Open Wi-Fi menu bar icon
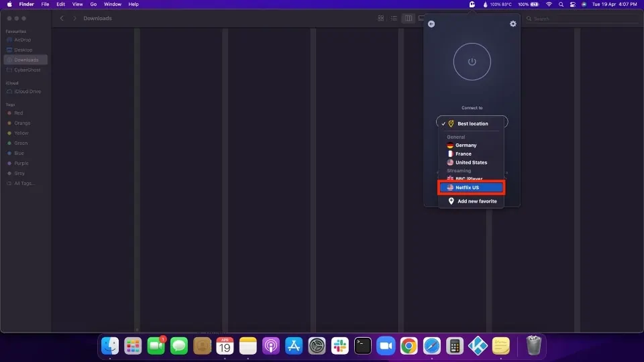This screenshot has height=362, width=644. pyautogui.click(x=549, y=5)
